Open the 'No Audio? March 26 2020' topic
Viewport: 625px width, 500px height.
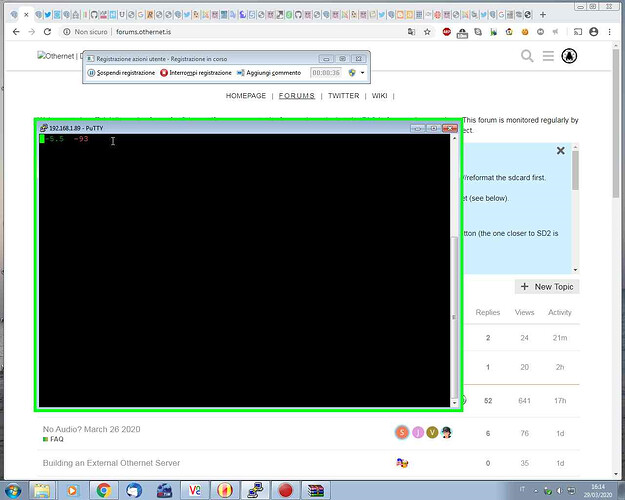(91, 429)
